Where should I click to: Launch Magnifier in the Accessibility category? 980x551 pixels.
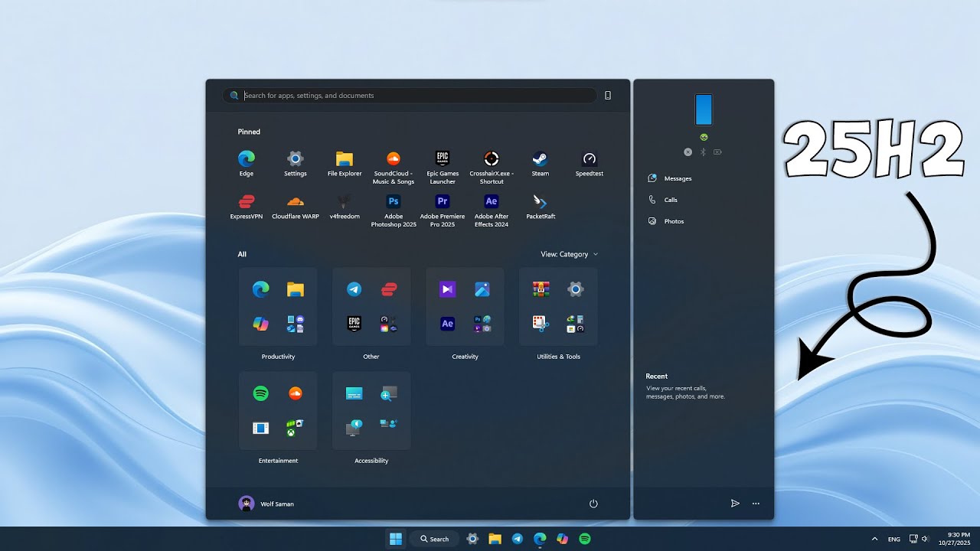pyautogui.click(x=389, y=393)
